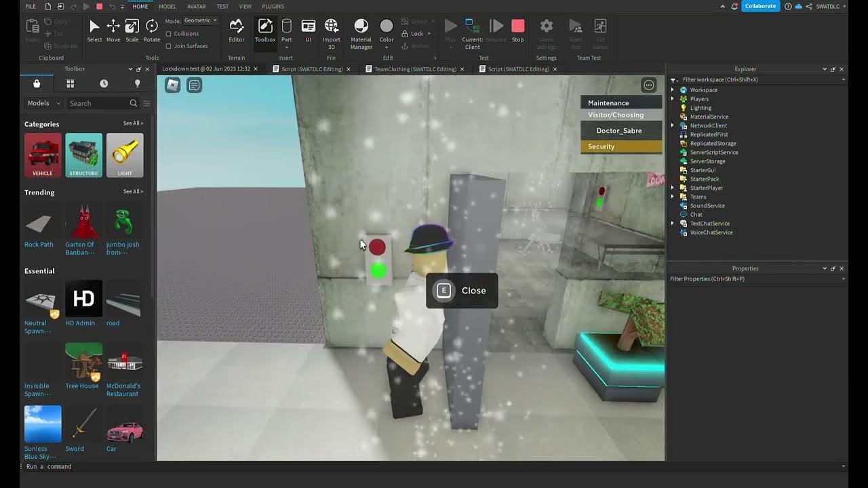The width and height of the screenshot is (868, 488).
Task: Open the chat icon in viewport
Action: point(195,85)
